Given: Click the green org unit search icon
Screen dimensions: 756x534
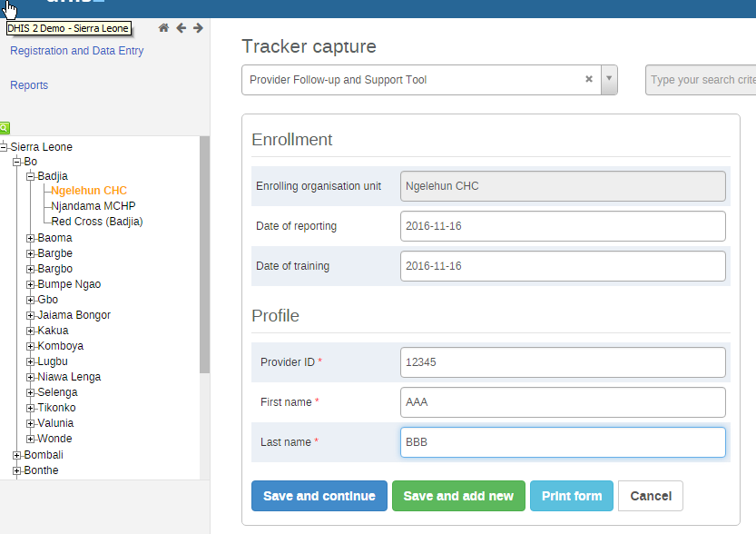Looking at the screenshot, I should click(x=5, y=128).
